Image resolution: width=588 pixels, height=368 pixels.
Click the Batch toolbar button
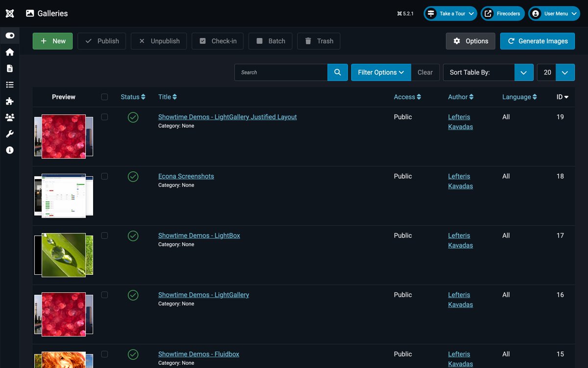click(x=270, y=41)
